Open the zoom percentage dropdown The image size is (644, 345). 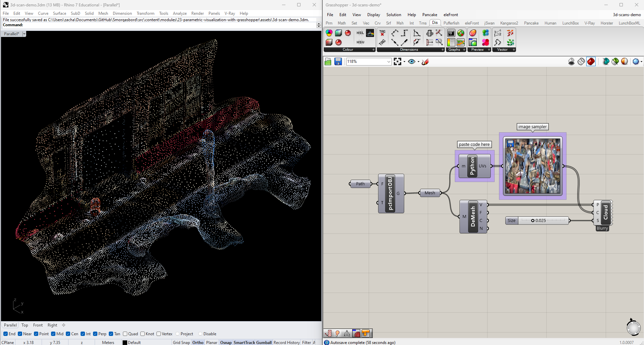(388, 61)
